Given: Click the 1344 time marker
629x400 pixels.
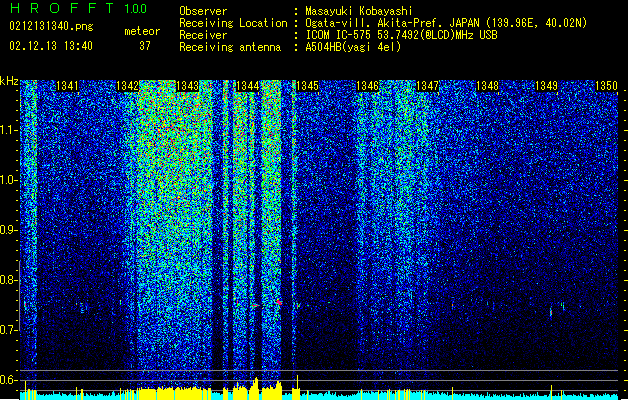Looking at the screenshot, I should tap(248, 86).
